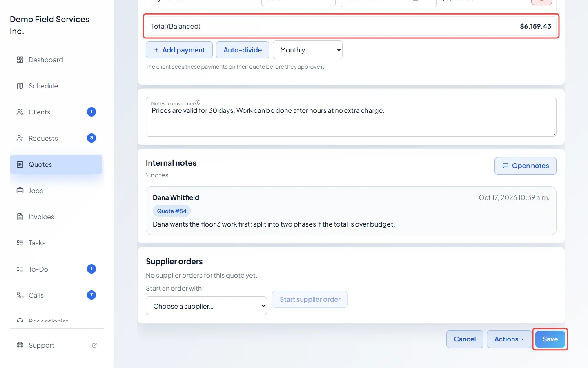588x368 pixels.
Task: Click the Auto-divide button
Action: coord(243,50)
